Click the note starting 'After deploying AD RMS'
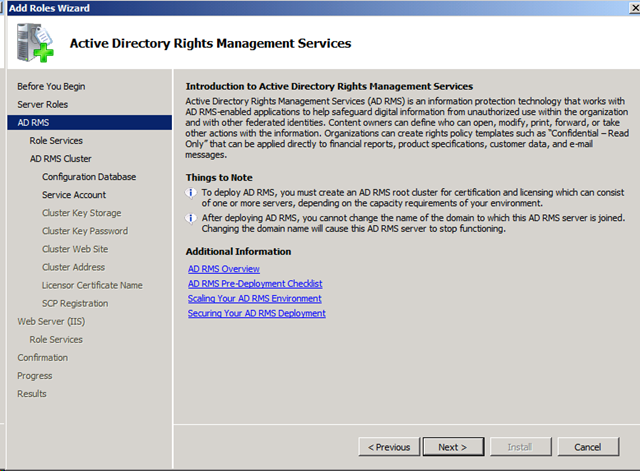Screen dimensions: 640x471 coord(413,223)
